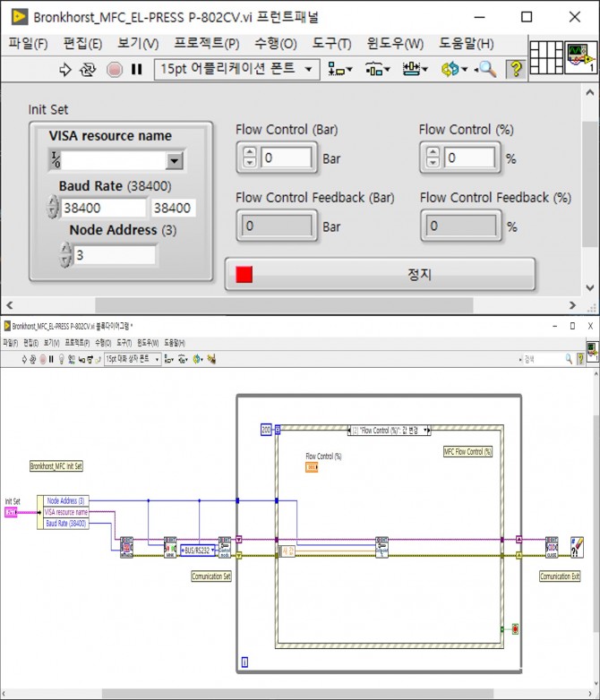Click the front panel search magnifier icon
This screenshot has width=600, height=700.
click(486, 69)
